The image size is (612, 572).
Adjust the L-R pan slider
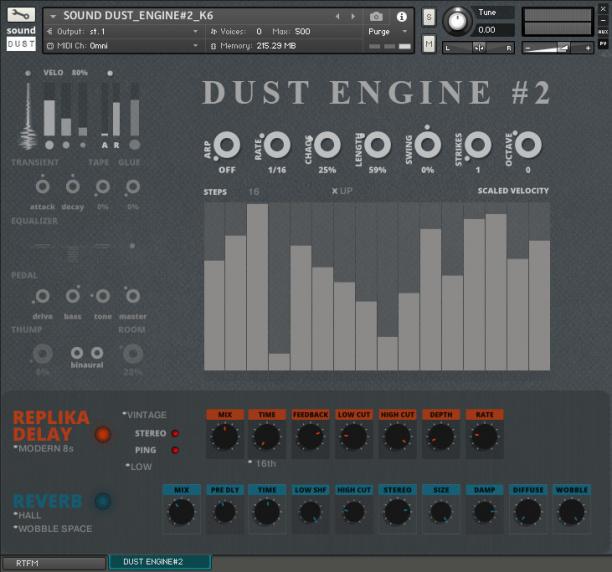pos(478,48)
